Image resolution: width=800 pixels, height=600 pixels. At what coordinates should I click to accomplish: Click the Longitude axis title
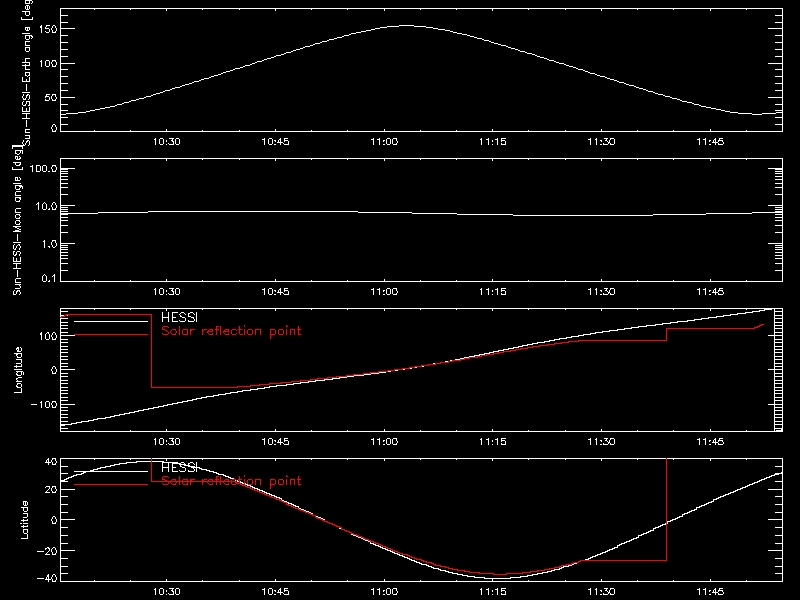click(18, 370)
